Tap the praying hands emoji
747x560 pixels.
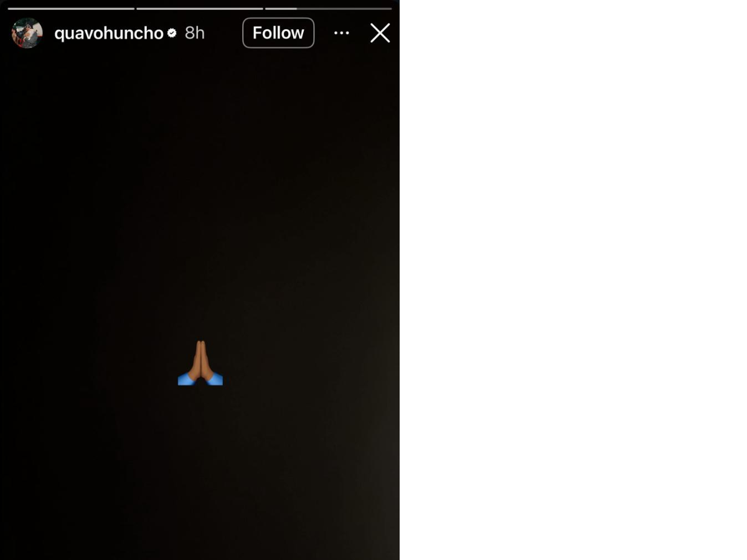click(200, 363)
